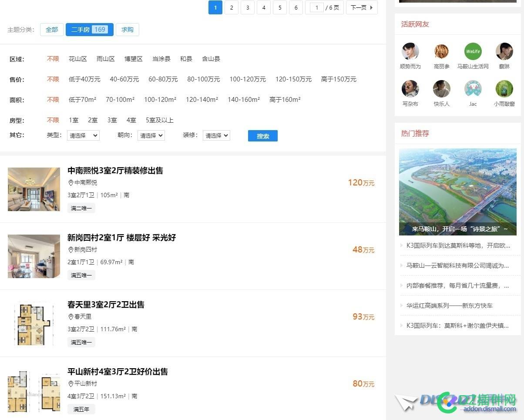Open 高丽多's avatar image

(x=442, y=51)
